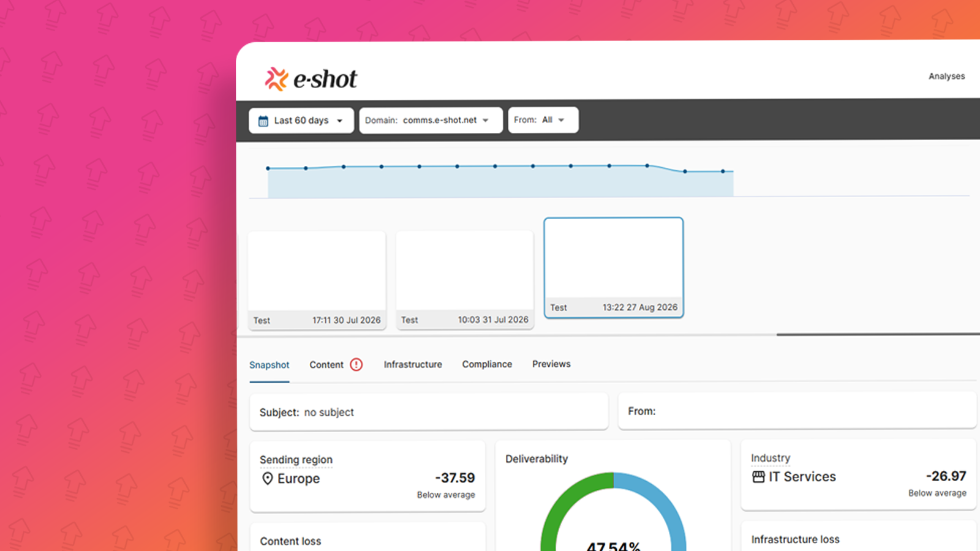Click the calendar icon in date filter
The image size is (980, 551).
pyautogui.click(x=263, y=121)
